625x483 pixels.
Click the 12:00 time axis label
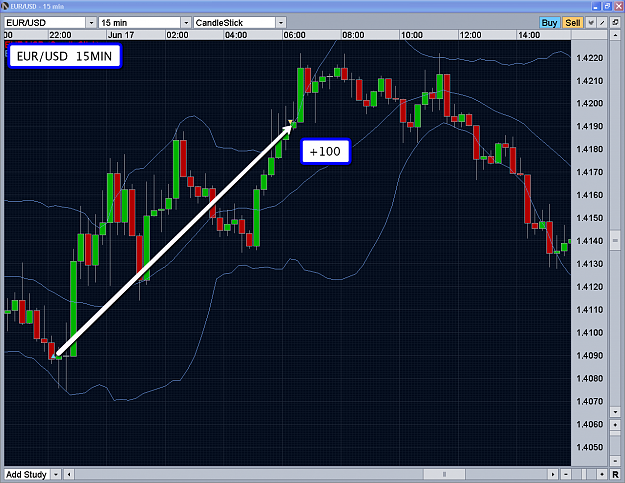pyautogui.click(x=470, y=35)
